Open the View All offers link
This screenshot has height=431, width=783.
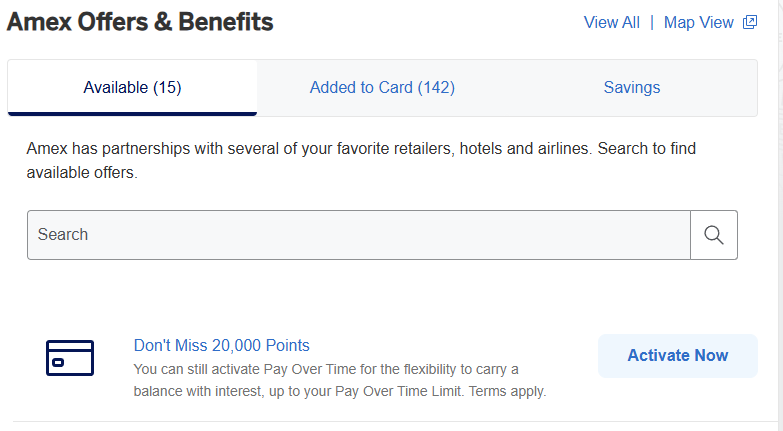(x=612, y=22)
